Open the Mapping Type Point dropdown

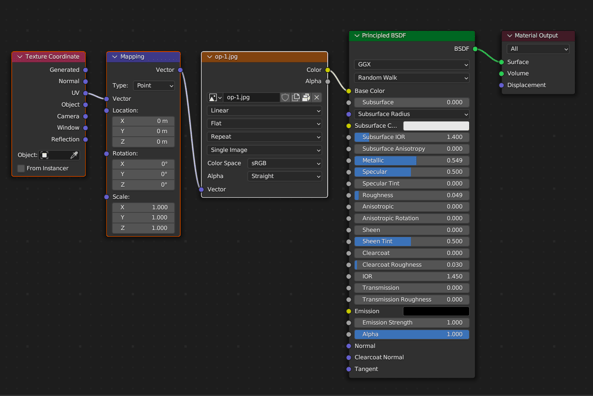click(154, 86)
